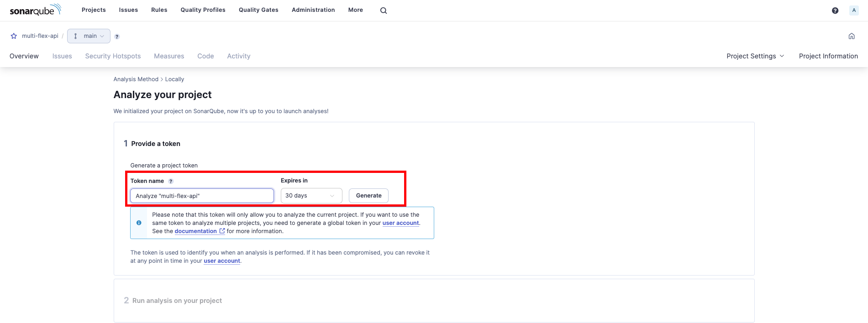This screenshot has height=323, width=868.
Task: Open the user avatar "A" menu
Action: tap(854, 10)
